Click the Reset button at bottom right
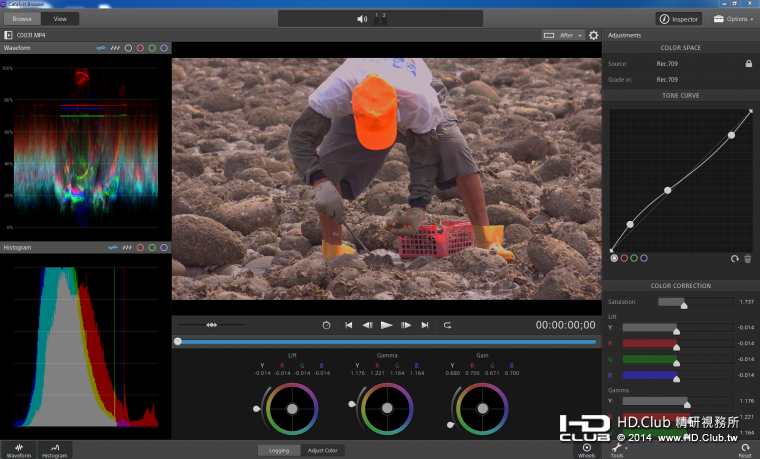Image resolution: width=760 pixels, height=459 pixels. 744,450
